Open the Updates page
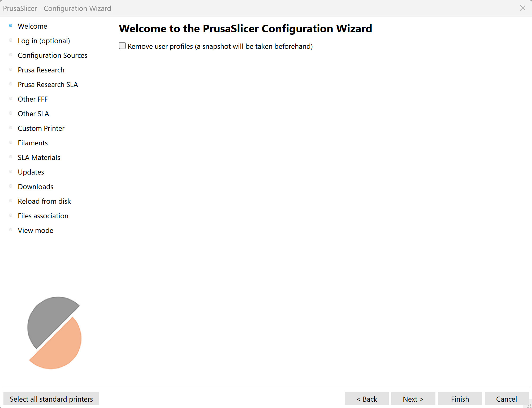The height and width of the screenshot is (408, 532). coord(31,172)
